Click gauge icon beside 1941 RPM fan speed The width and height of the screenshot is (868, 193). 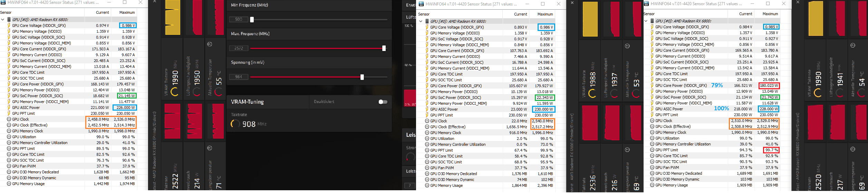tap(839, 93)
